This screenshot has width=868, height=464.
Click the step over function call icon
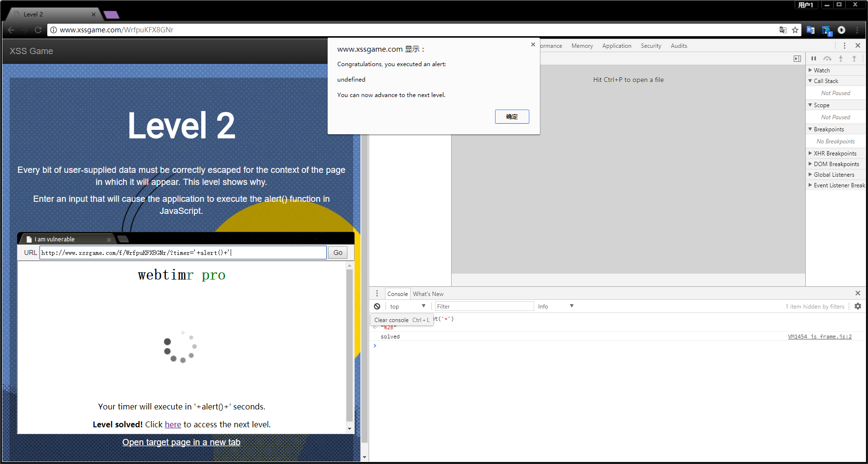click(x=827, y=58)
